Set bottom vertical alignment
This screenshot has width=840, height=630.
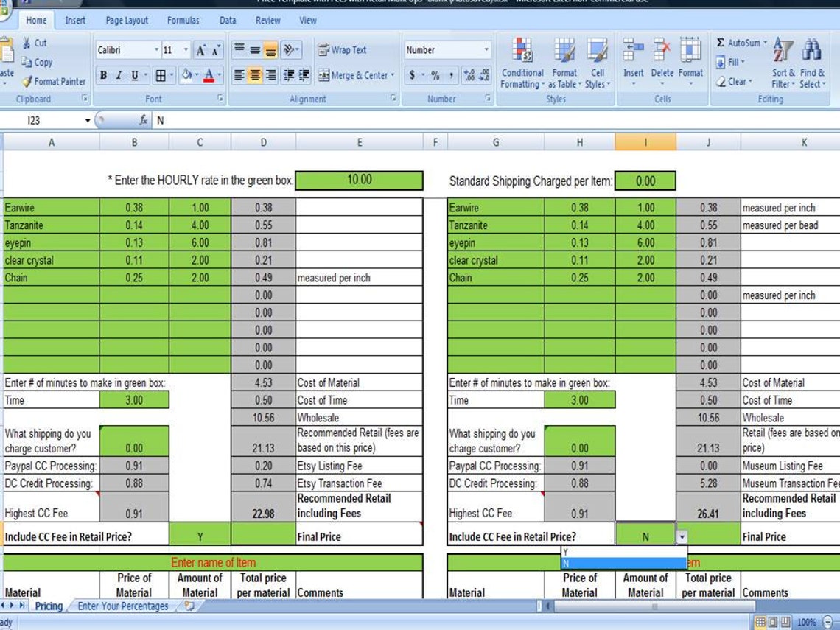point(270,50)
